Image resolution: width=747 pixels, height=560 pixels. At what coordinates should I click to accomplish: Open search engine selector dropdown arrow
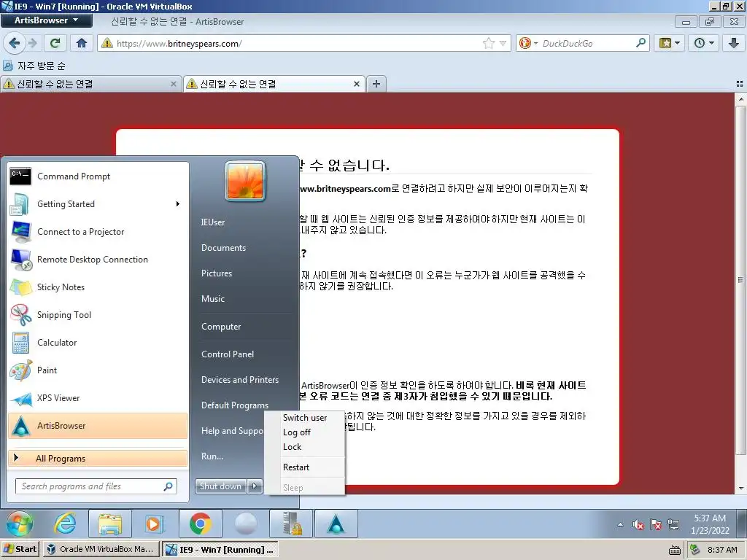[535, 43]
